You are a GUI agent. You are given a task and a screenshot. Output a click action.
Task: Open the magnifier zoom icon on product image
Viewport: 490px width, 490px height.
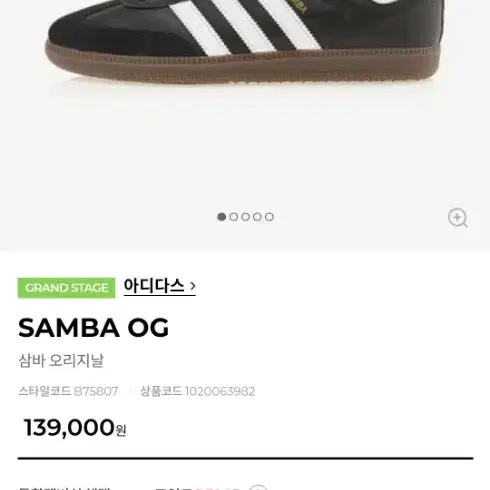pyautogui.click(x=457, y=218)
